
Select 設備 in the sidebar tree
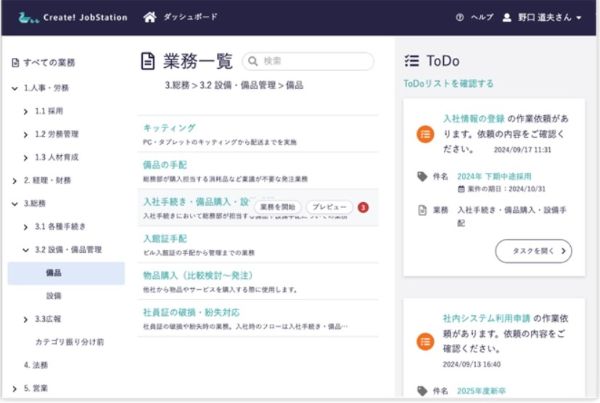point(54,296)
